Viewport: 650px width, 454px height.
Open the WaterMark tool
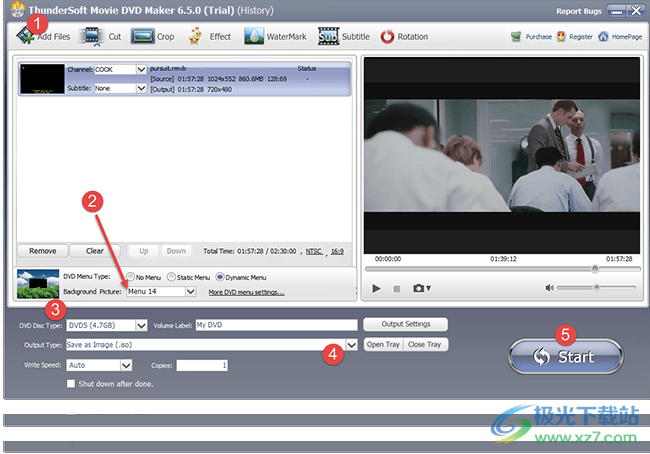click(275, 36)
